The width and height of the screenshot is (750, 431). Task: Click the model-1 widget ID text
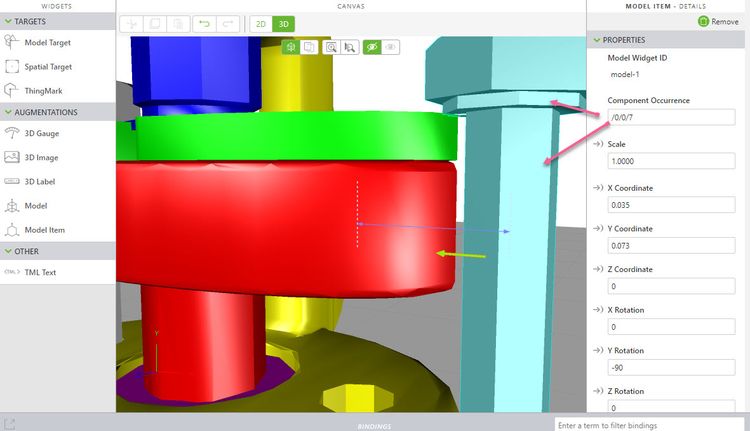pos(625,75)
